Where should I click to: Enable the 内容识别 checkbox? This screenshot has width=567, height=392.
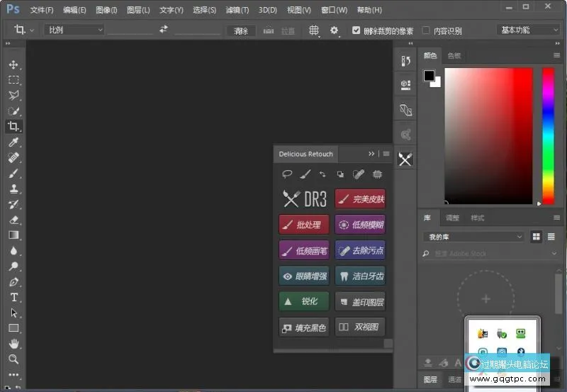(x=426, y=30)
